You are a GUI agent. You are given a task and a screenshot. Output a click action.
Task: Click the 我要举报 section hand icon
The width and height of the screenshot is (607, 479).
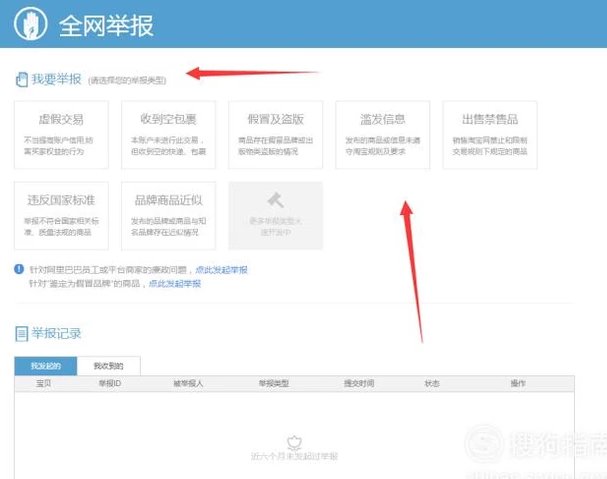22,80
